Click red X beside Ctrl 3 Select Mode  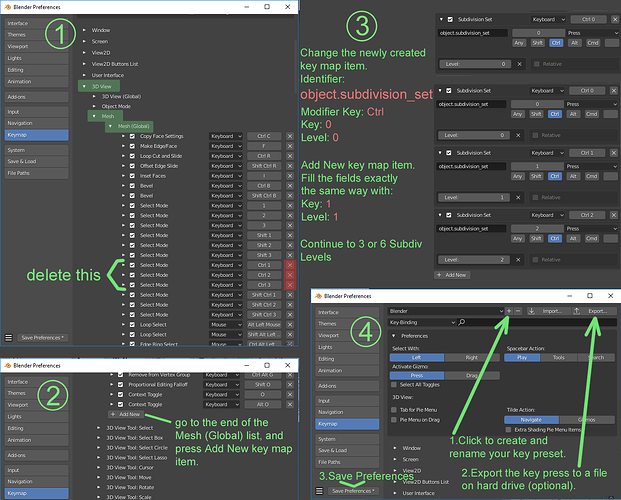pos(290,285)
